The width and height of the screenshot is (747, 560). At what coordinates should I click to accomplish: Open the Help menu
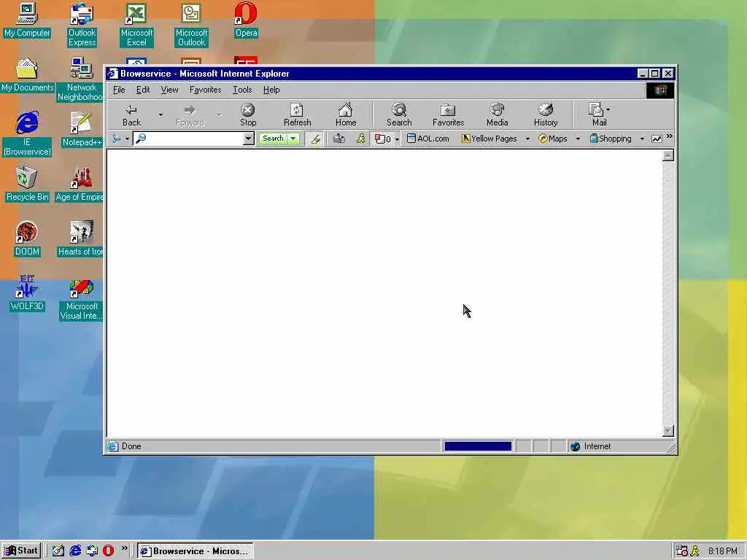tap(271, 90)
